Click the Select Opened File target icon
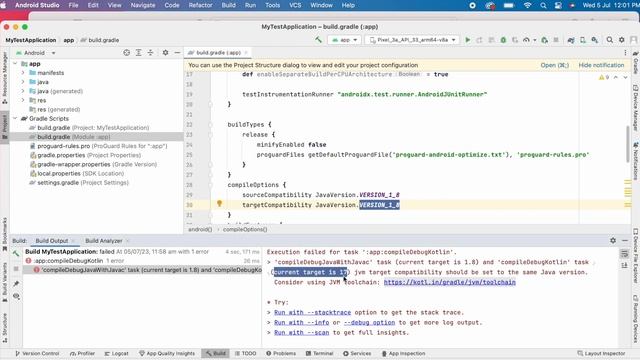Screen dimensions: 640x360 click(127, 53)
